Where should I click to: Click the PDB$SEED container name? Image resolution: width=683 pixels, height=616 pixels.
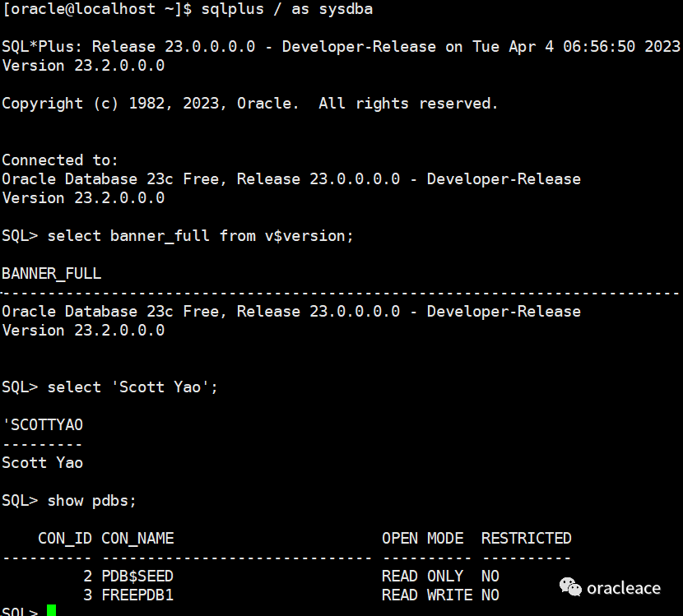tap(137, 577)
